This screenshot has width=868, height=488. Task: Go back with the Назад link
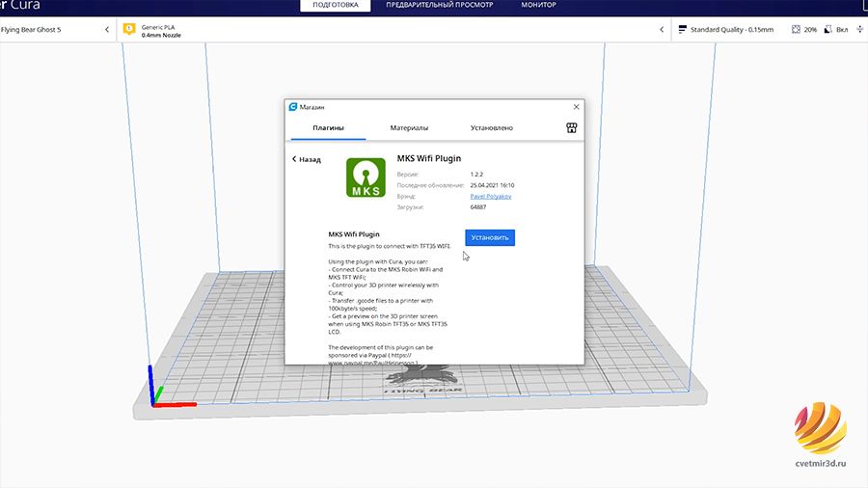306,159
